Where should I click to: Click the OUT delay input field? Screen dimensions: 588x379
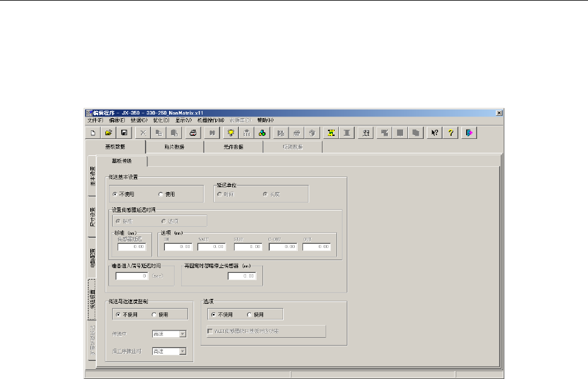click(x=317, y=247)
